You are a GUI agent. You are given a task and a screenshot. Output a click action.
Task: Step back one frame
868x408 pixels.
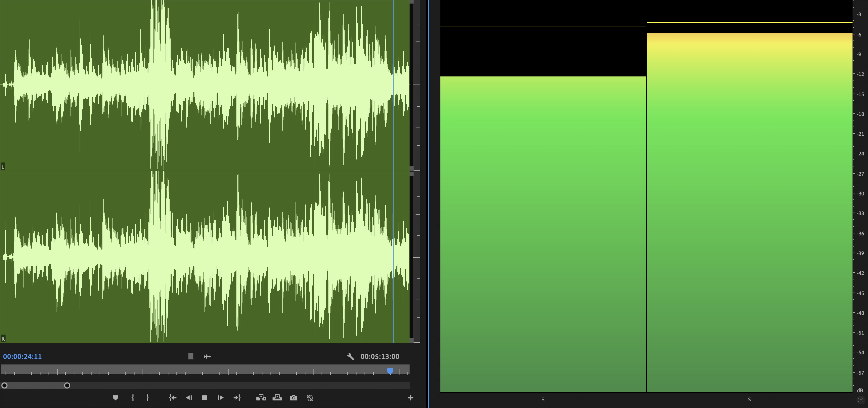189,398
